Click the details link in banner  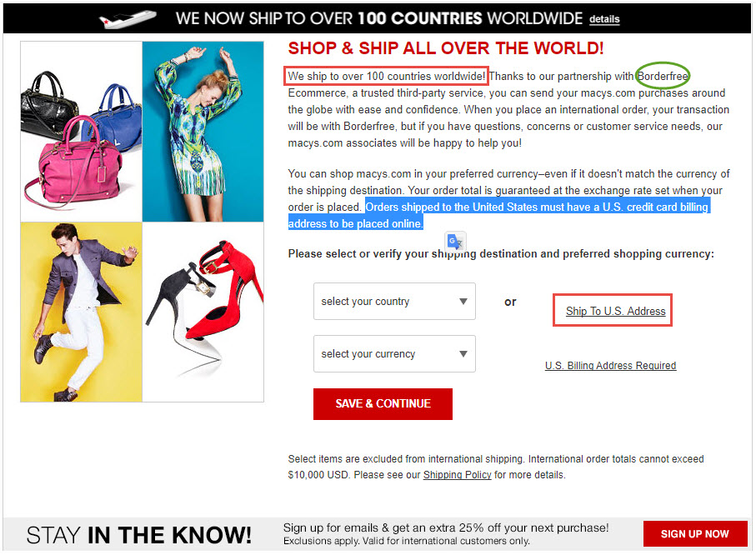coord(604,19)
